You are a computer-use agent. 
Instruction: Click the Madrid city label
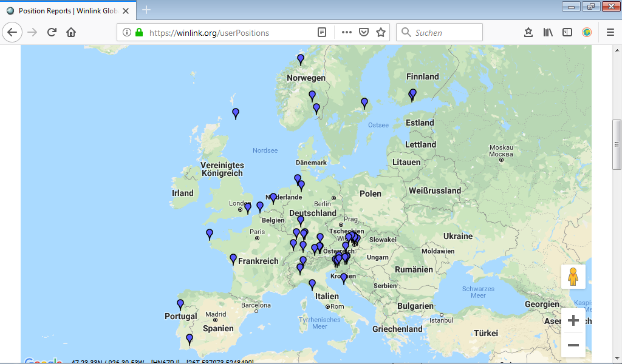point(216,314)
